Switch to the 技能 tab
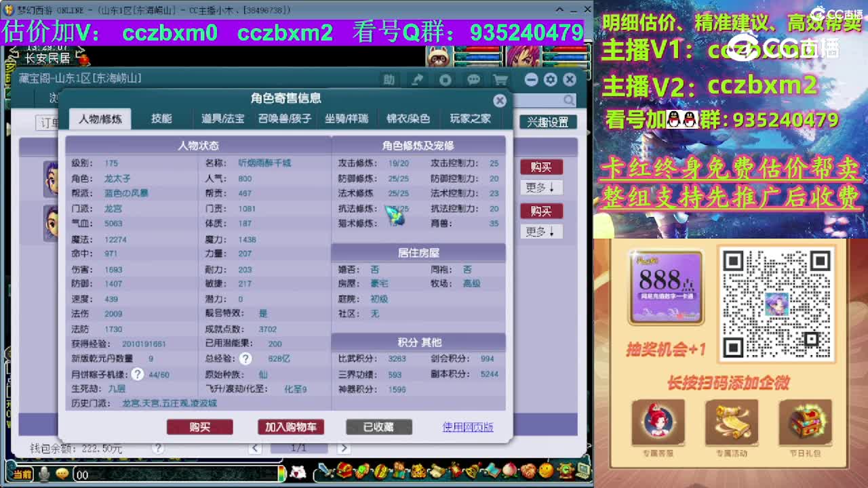 pyautogui.click(x=161, y=118)
